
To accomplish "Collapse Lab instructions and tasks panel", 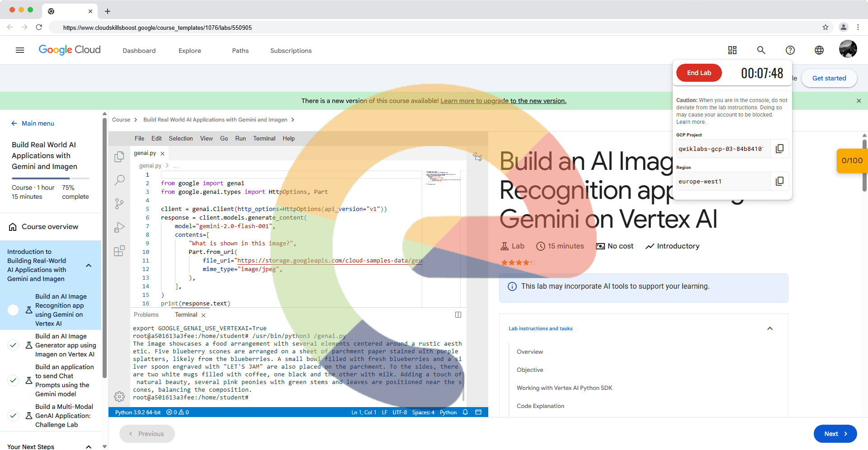I will pyautogui.click(x=769, y=328).
